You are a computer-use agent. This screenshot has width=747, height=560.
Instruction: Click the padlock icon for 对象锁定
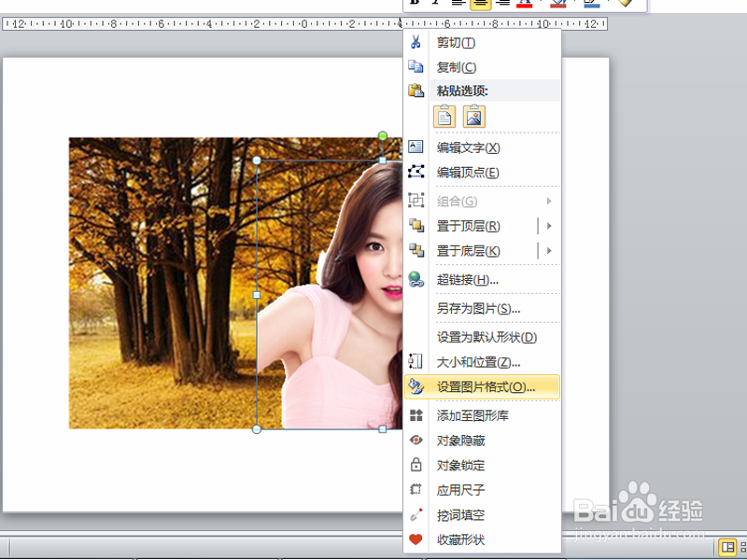pyautogui.click(x=416, y=464)
